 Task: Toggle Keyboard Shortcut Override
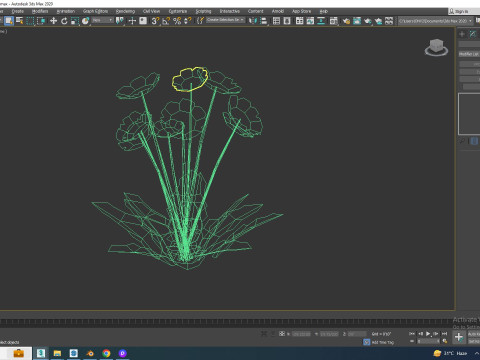[143, 21]
